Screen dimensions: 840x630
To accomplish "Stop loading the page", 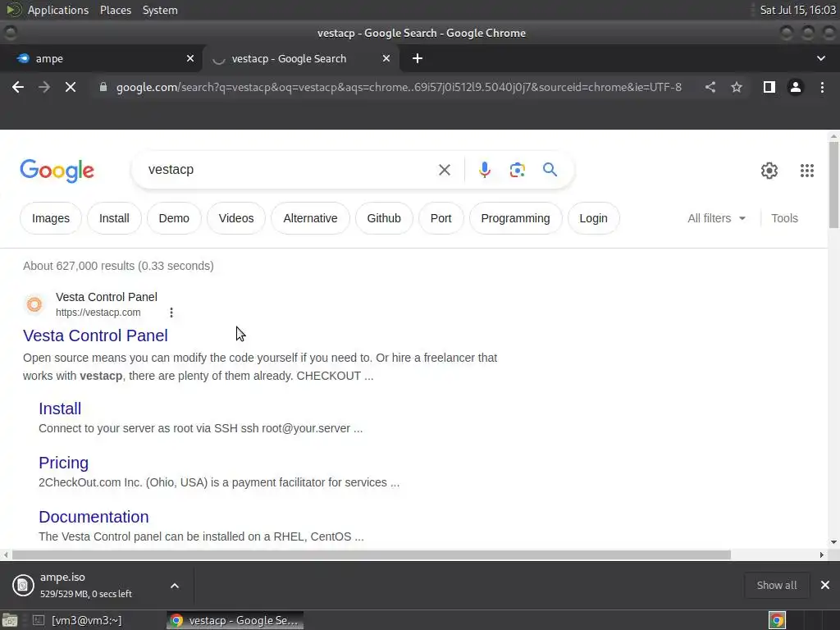I will [x=71, y=87].
